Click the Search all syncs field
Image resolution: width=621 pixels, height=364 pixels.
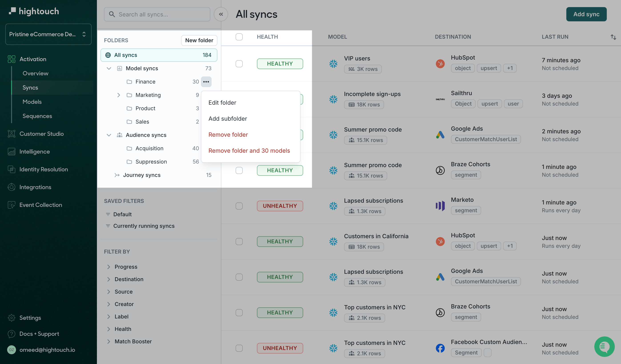coord(157,14)
